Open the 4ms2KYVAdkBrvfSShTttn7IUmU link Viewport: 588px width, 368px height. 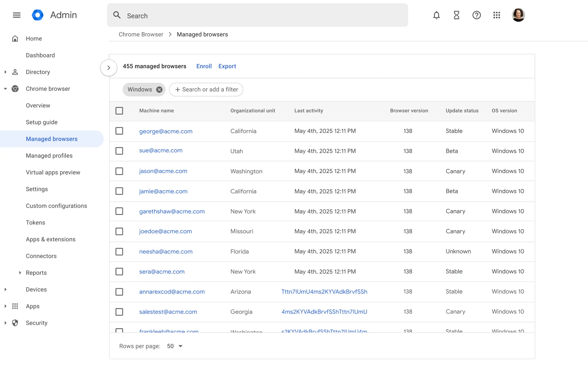click(x=324, y=312)
